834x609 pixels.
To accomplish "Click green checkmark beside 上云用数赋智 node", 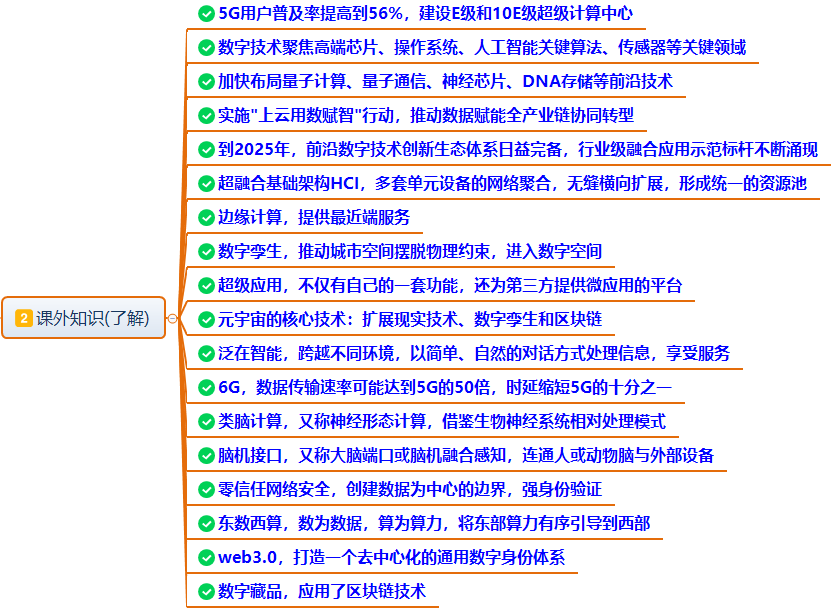I will pyautogui.click(x=206, y=116).
